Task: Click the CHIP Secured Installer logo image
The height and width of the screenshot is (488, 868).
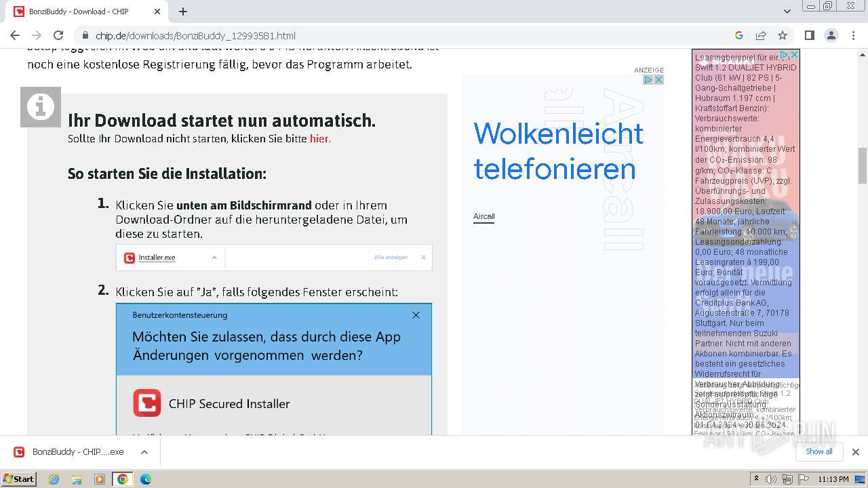Action: [147, 403]
